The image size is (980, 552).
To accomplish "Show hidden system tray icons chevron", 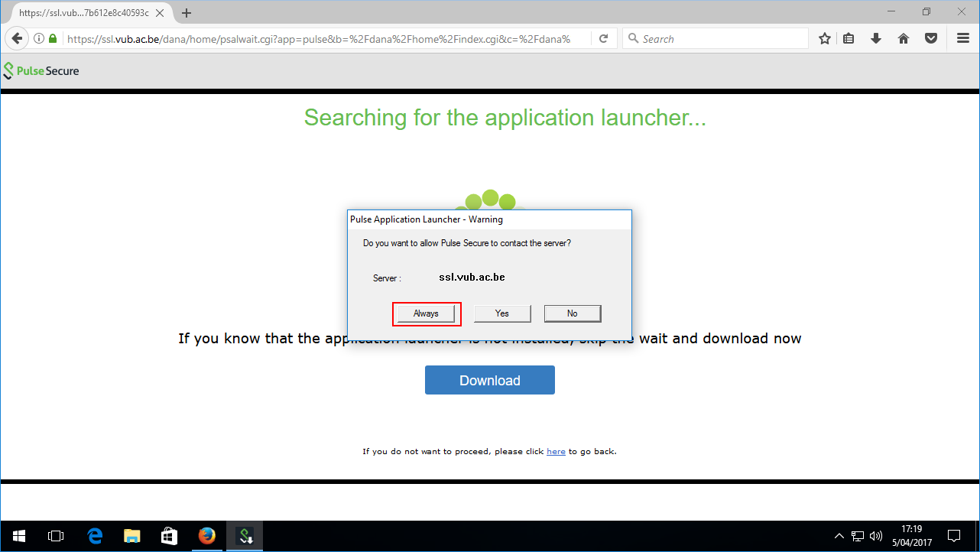I will (x=839, y=536).
